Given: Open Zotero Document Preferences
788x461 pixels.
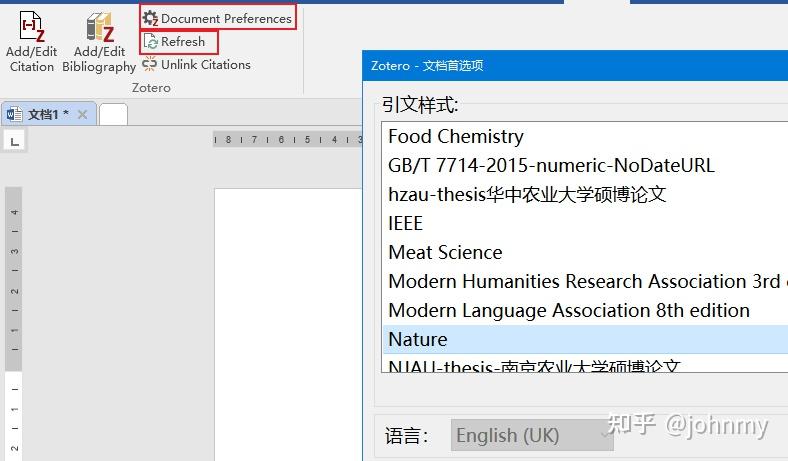Looking at the screenshot, I should [218, 19].
